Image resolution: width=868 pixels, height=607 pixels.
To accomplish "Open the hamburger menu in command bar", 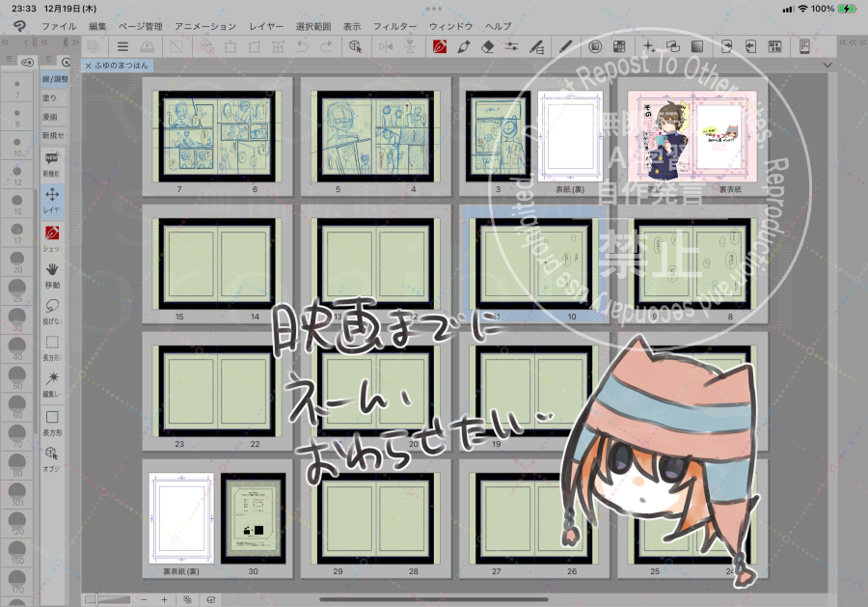I will (x=122, y=46).
